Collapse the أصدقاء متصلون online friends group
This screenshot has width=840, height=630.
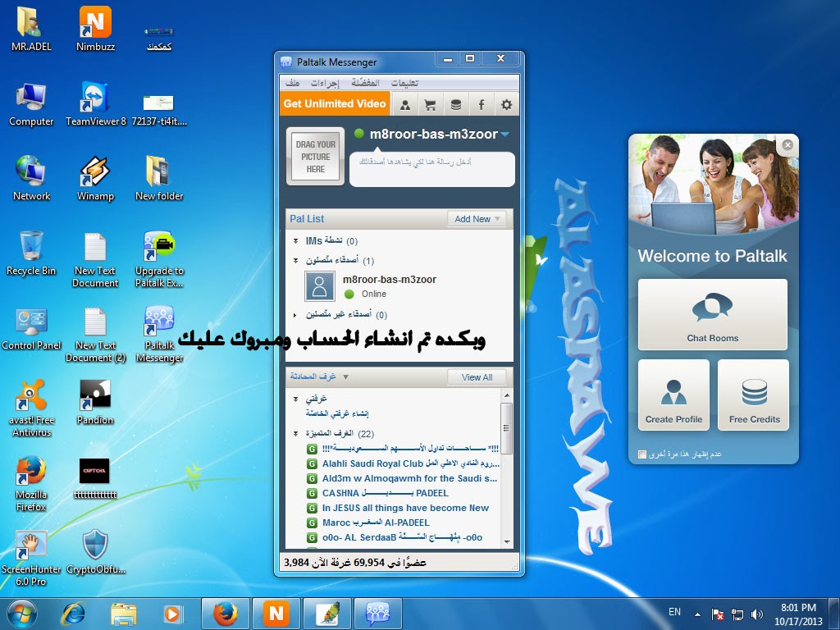295,261
